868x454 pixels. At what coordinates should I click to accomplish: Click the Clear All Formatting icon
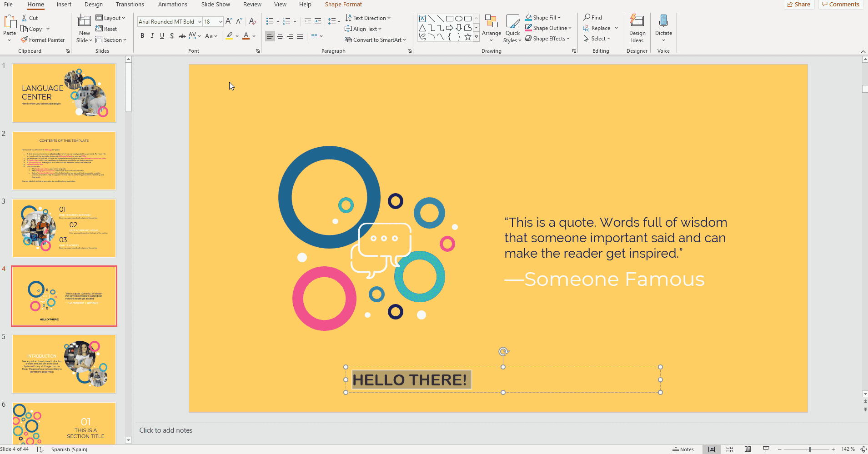click(253, 21)
